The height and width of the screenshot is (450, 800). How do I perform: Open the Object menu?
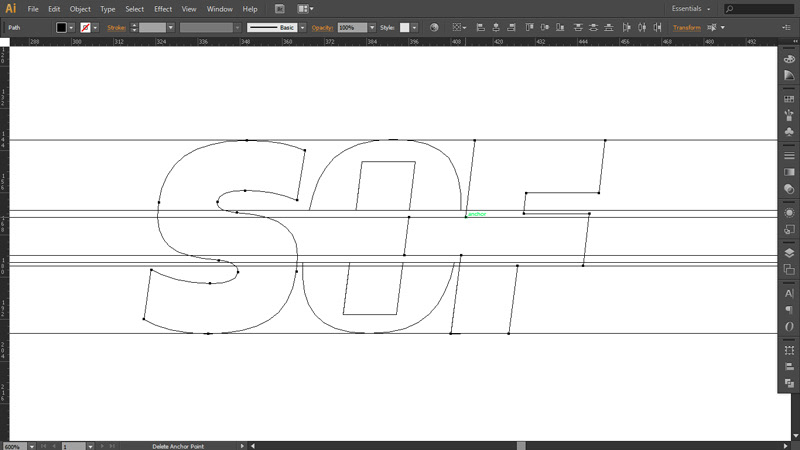pyautogui.click(x=81, y=8)
